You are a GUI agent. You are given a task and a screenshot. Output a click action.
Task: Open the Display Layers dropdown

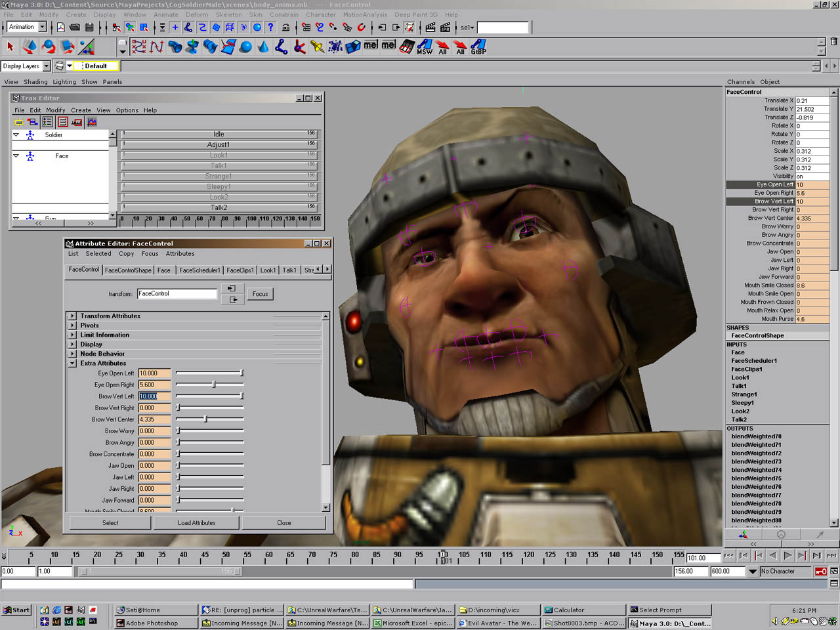[47, 66]
